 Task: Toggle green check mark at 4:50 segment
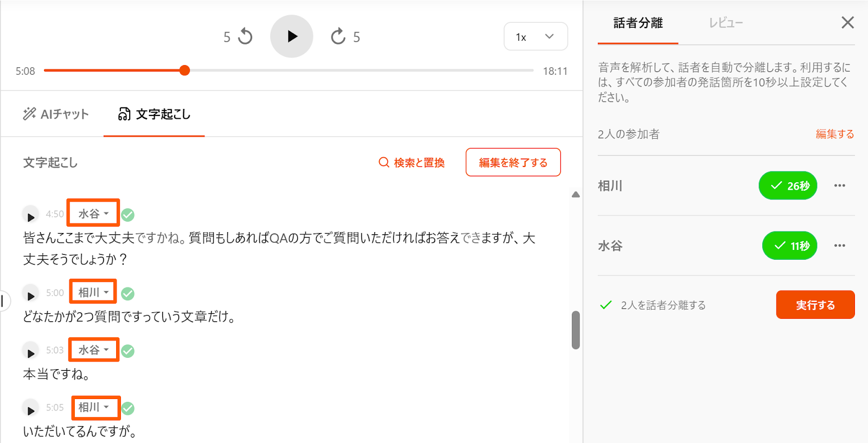tap(128, 215)
